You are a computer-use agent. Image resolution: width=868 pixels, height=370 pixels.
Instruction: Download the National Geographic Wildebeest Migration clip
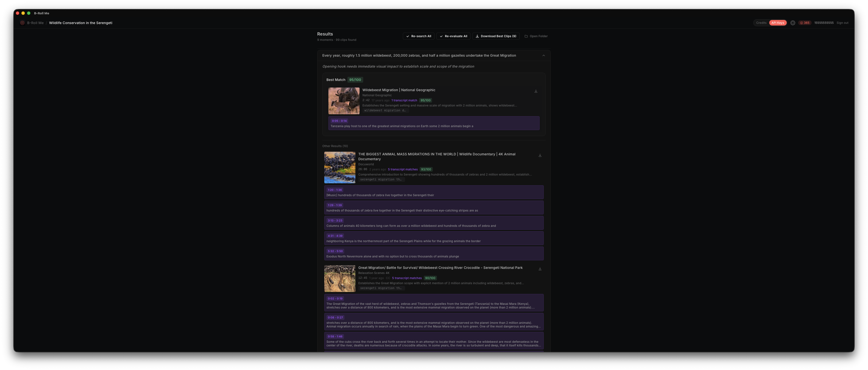click(x=536, y=91)
